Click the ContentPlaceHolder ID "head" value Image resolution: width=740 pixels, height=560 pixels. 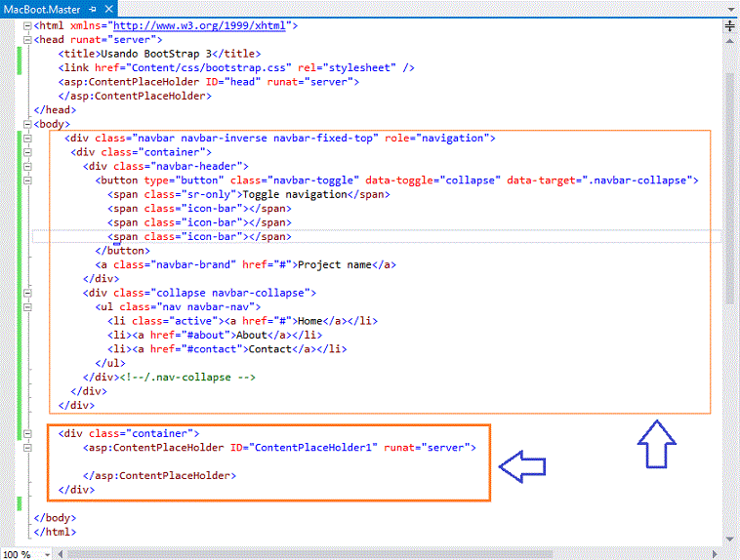242,82
